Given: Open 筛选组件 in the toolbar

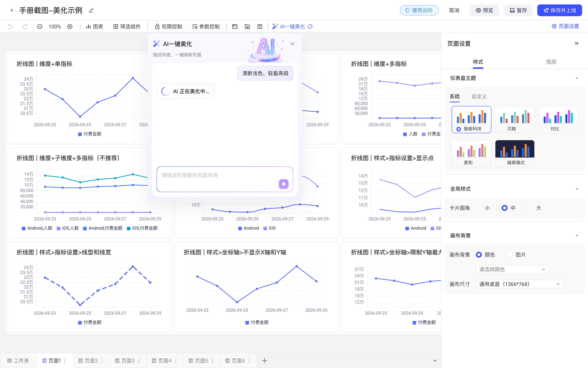Looking at the screenshot, I should (x=127, y=26).
